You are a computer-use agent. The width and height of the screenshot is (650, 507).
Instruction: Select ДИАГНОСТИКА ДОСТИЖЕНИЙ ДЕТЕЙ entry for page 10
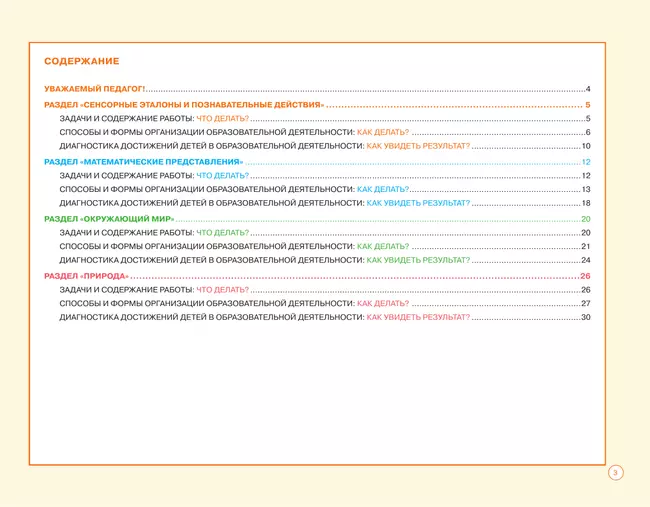coord(264,146)
